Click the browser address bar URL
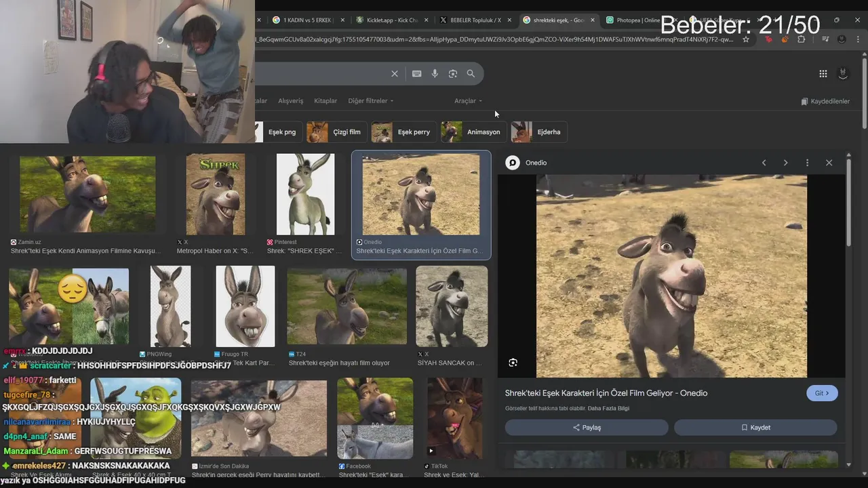Screen dimensions: 868x488 pyautogui.click(x=495, y=39)
